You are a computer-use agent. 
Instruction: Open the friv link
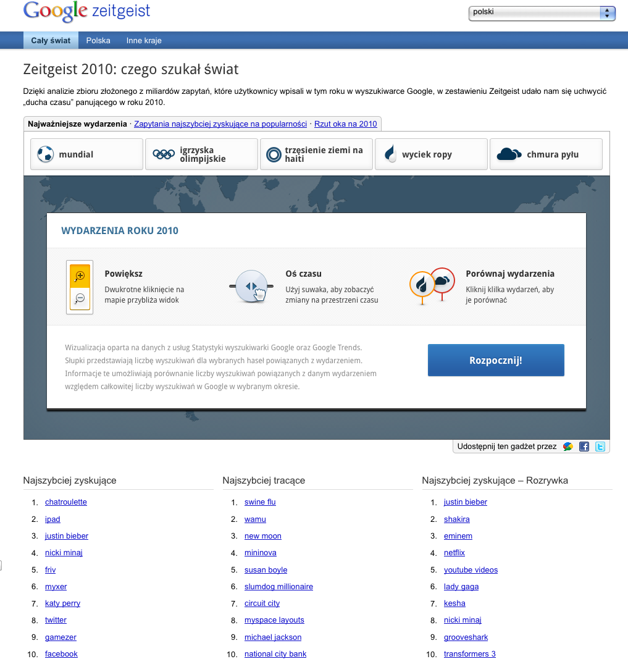coord(50,569)
